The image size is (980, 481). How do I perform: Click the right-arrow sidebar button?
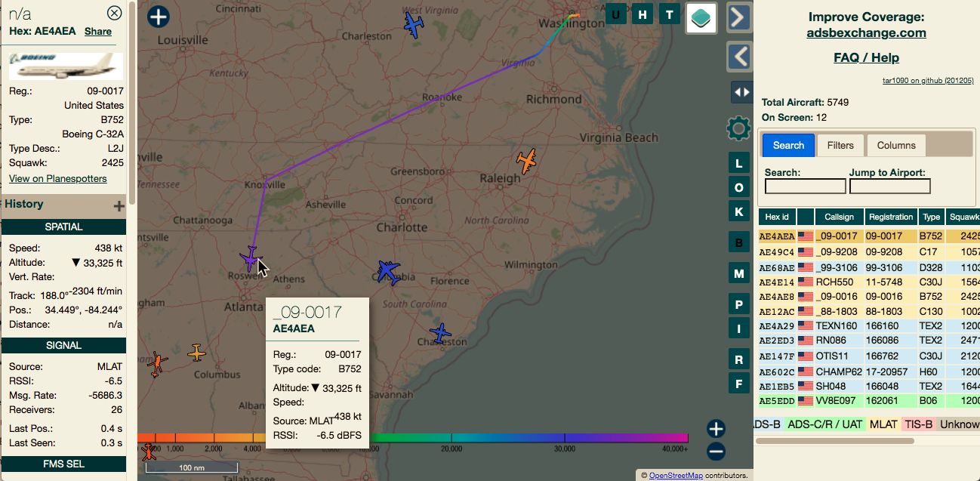pos(739,17)
